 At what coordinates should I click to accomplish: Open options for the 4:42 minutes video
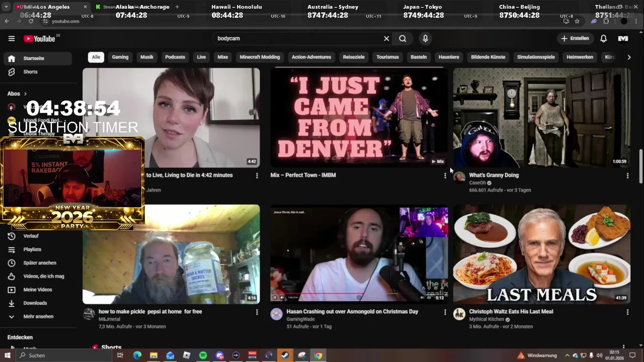[x=257, y=175]
